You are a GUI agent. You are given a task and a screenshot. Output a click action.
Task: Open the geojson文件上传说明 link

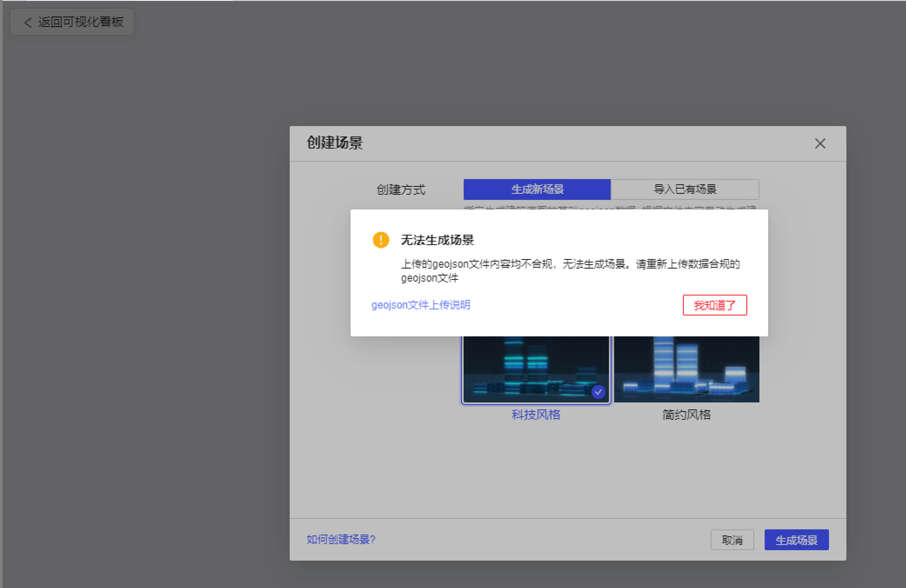pos(421,305)
